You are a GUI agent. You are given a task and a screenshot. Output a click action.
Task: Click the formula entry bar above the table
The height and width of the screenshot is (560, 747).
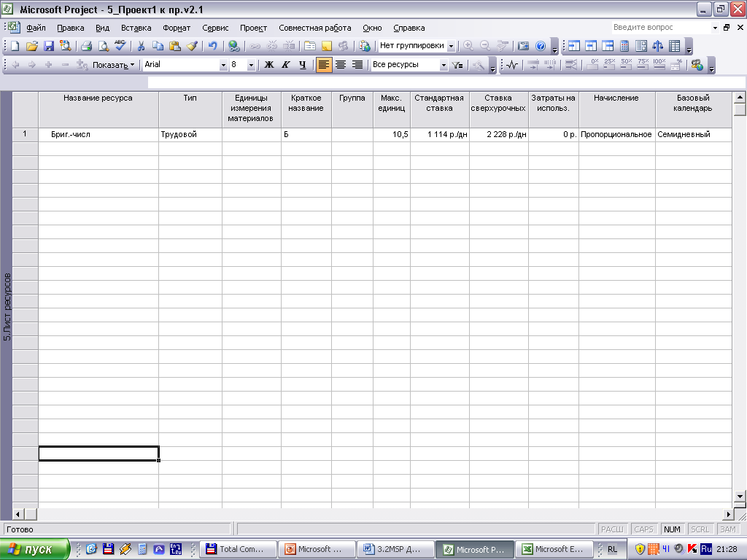446,82
